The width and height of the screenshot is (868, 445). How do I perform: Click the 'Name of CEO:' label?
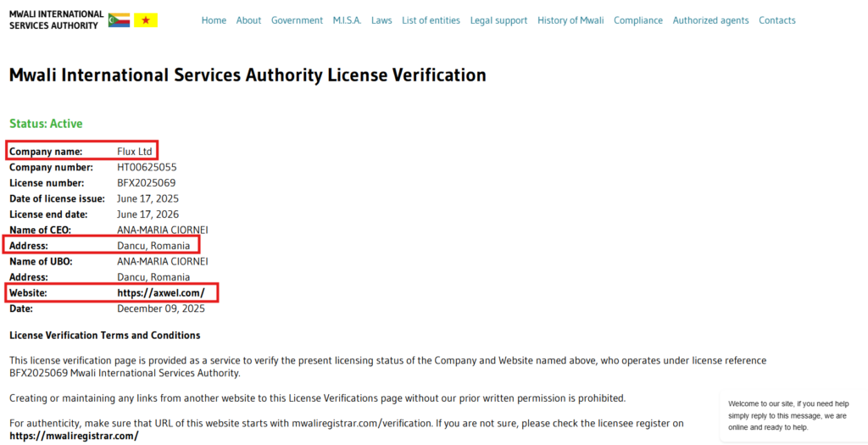(41, 230)
